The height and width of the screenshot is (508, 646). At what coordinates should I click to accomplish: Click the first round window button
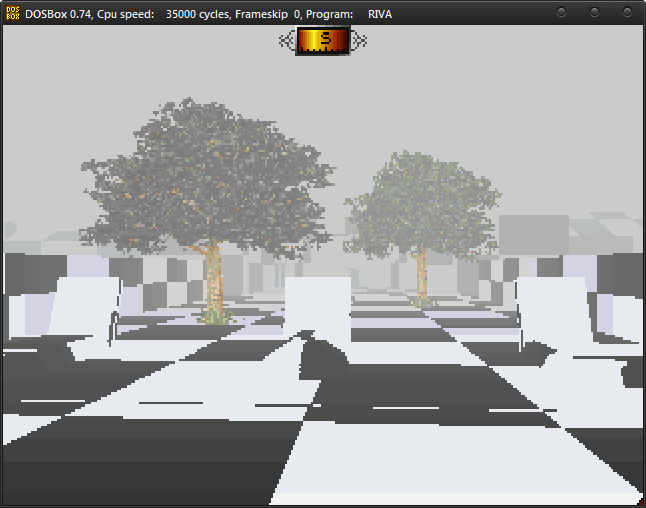point(561,12)
